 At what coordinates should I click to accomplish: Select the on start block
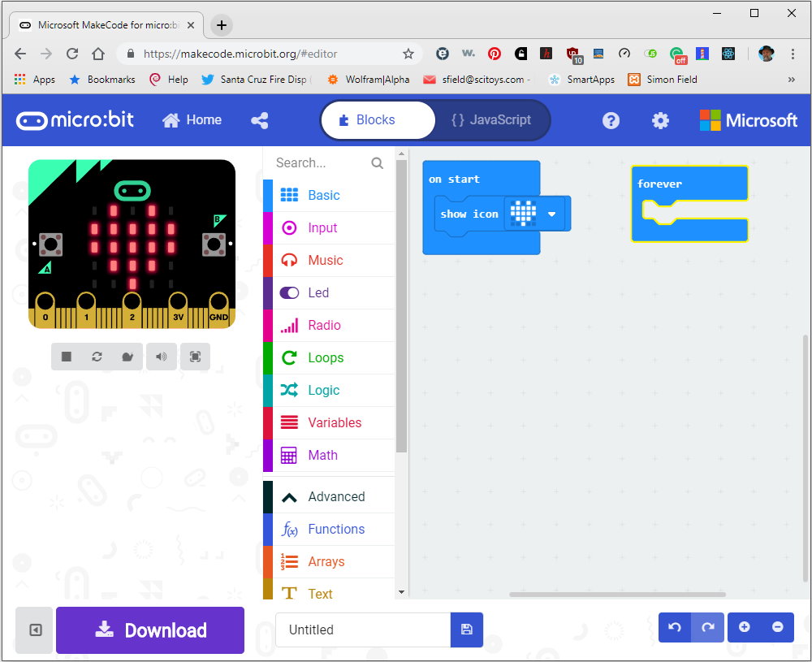454,180
